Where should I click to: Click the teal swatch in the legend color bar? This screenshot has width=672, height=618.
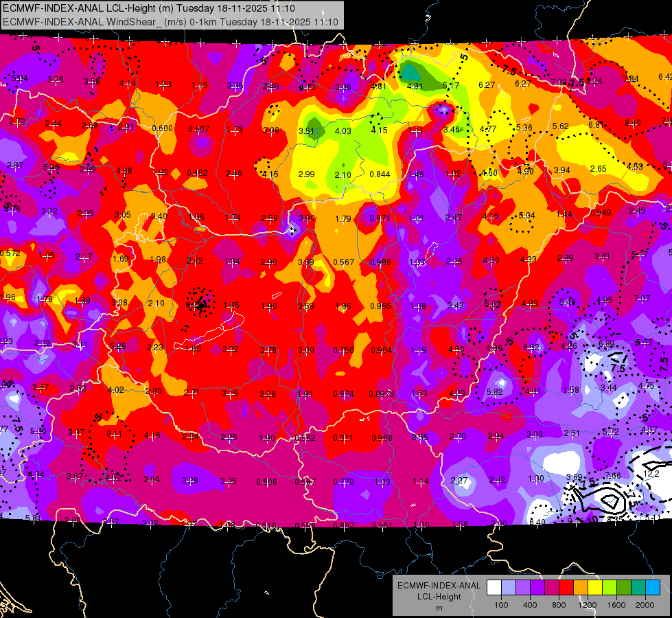638,588
